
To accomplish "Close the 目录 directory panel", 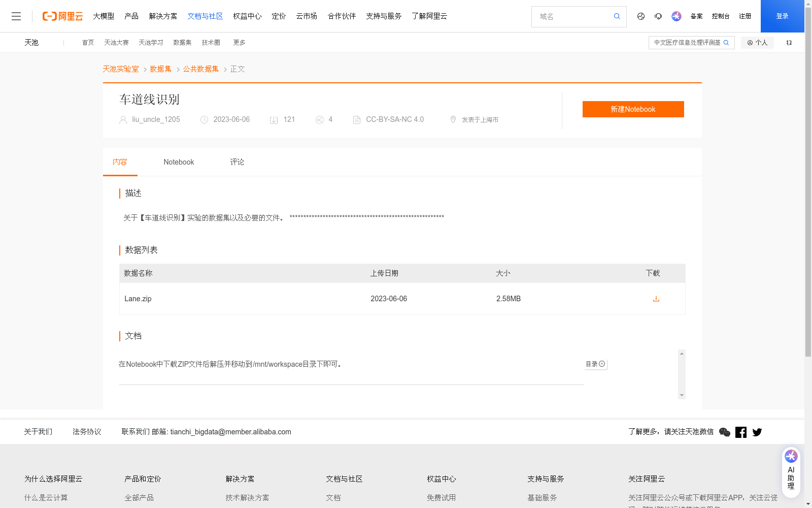I will 602,364.
